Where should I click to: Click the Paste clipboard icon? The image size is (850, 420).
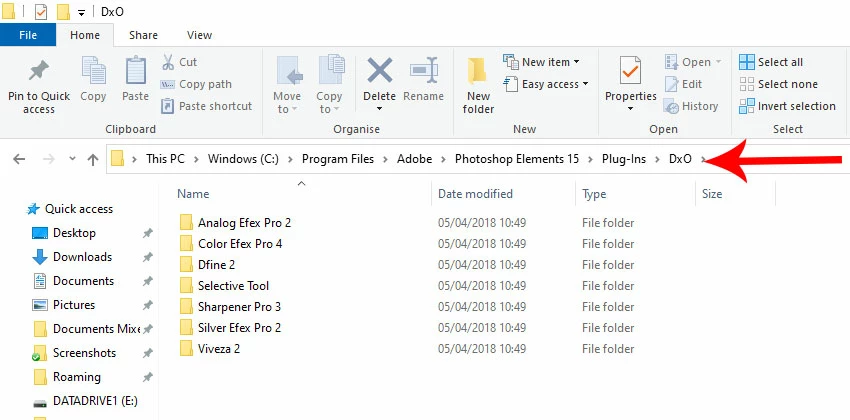(136, 71)
